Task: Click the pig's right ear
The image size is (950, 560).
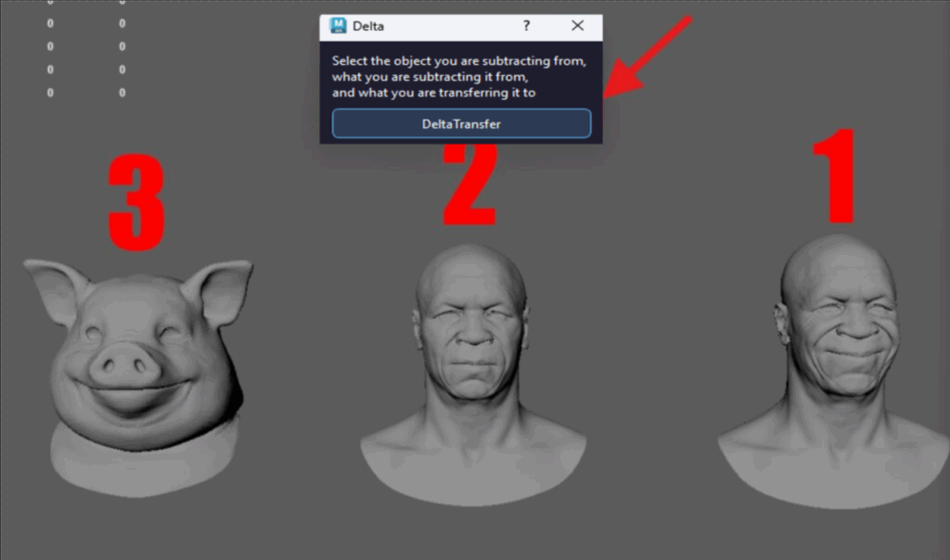Action: (219, 287)
